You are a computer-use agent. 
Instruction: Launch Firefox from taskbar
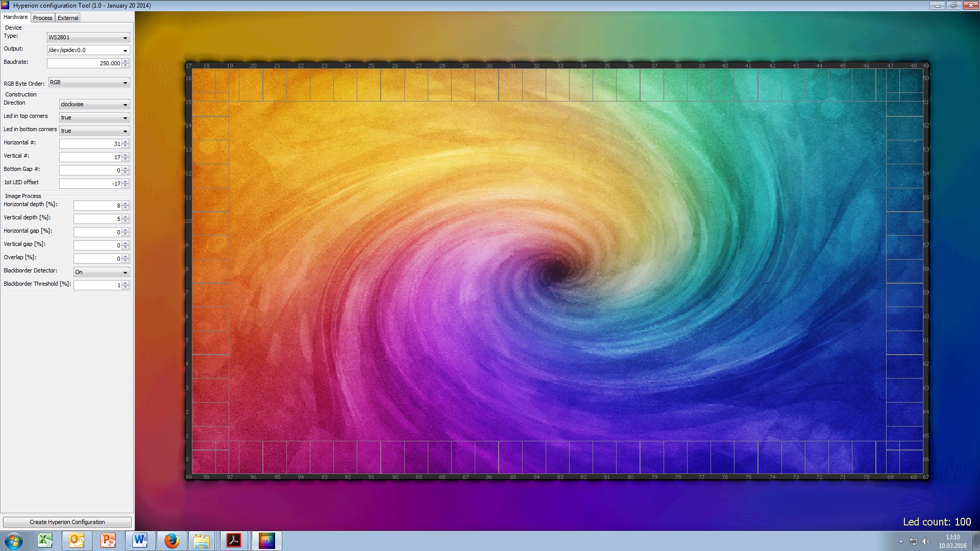click(171, 541)
